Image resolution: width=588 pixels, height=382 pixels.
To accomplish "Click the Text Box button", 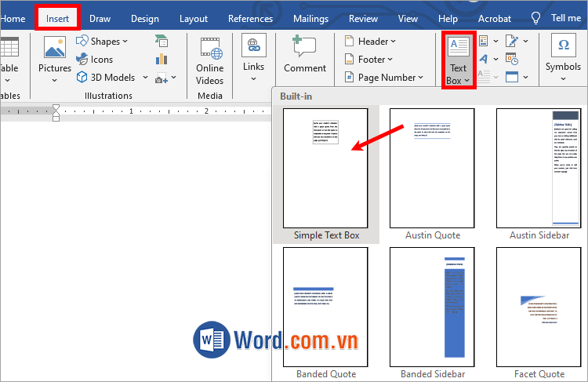I will [459, 60].
